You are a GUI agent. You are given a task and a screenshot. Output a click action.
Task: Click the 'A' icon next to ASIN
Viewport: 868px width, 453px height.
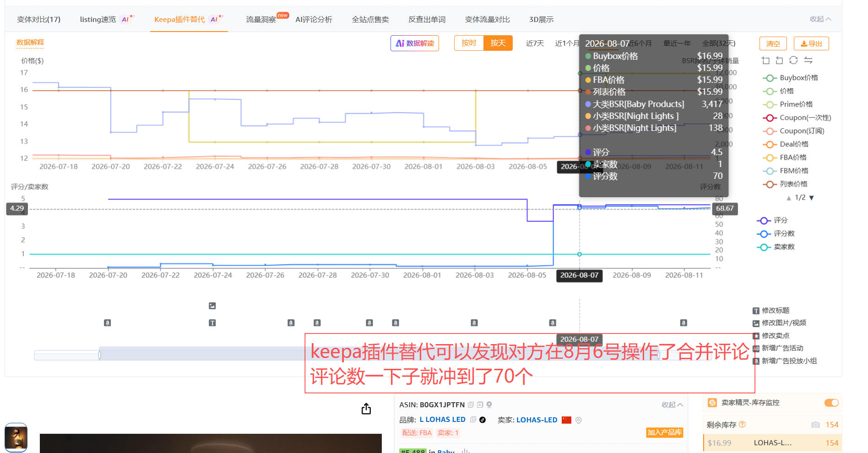click(x=480, y=405)
